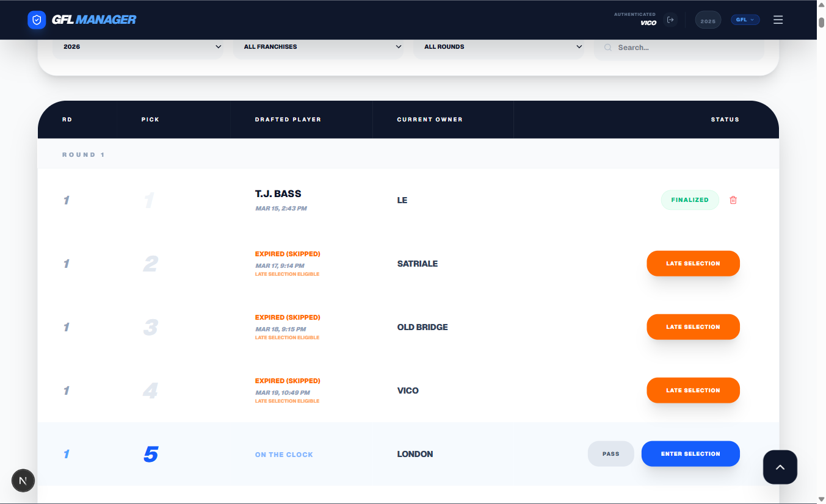
Task: Click the scroll-to-top arrow button
Action: tap(780, 467)
